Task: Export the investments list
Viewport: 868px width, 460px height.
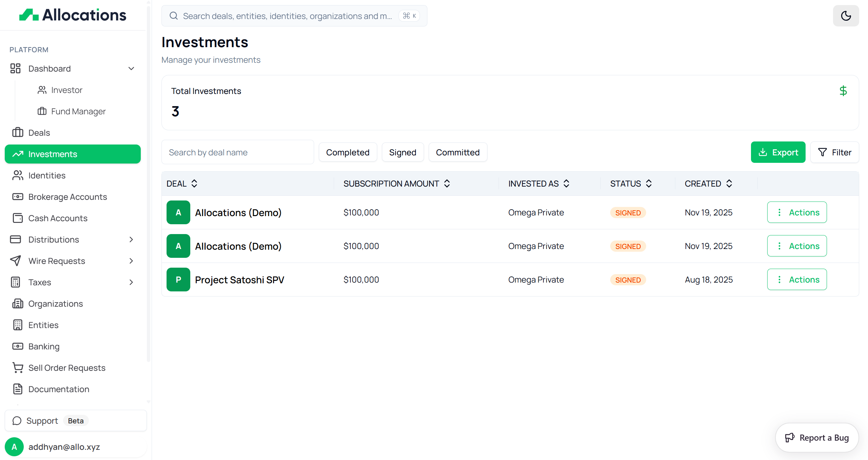Action: click(778, 152)
